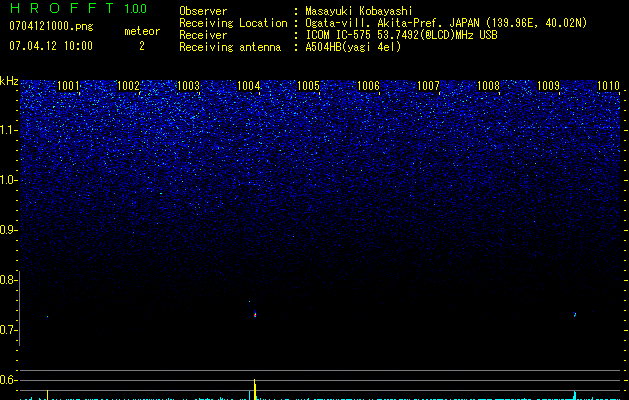Image resolution: width=629 pixels, height=400 pixels.
Task: Click the faint echo dot near 1001
Action: click(x=47, y=317)
